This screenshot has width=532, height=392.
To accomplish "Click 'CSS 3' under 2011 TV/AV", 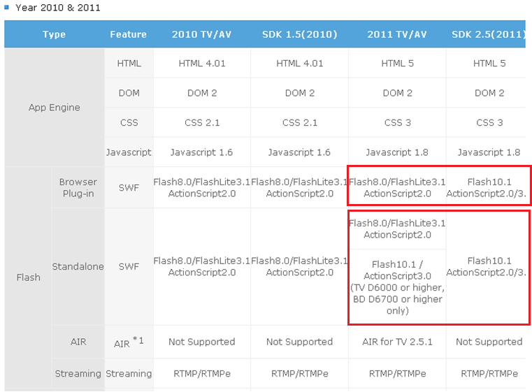I will point(397,122).
